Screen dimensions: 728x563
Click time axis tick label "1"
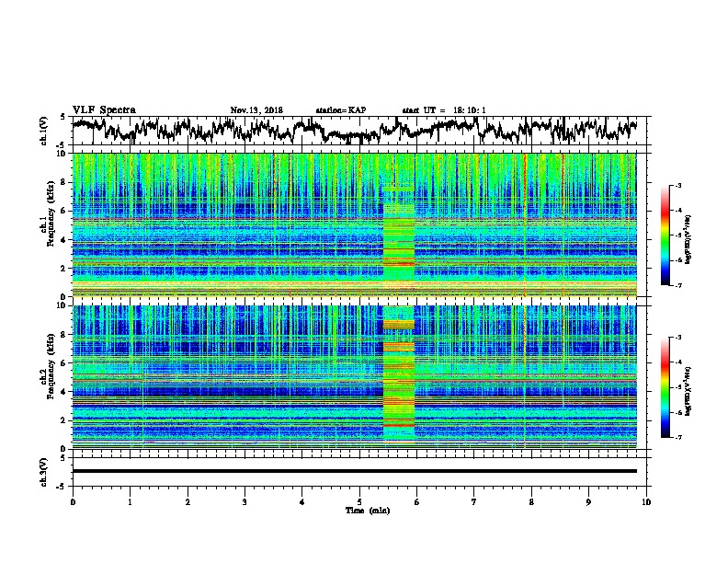pos(130,502)
